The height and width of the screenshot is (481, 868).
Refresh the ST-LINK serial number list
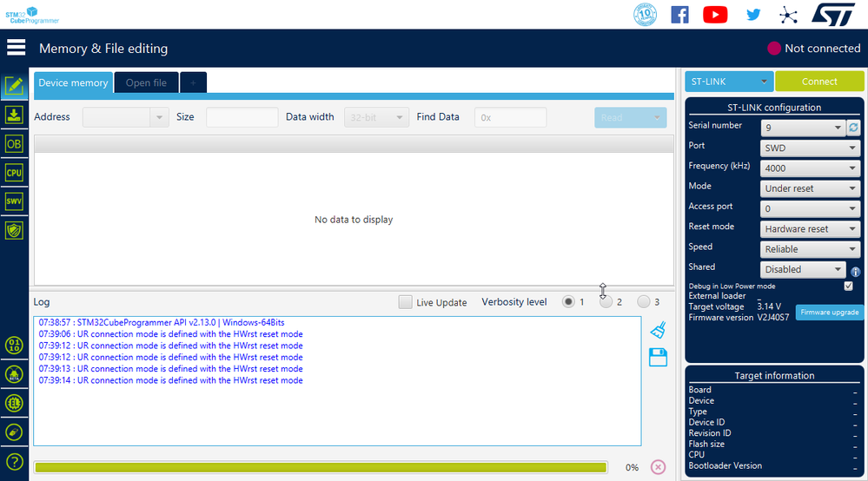(x=853, y=128)
